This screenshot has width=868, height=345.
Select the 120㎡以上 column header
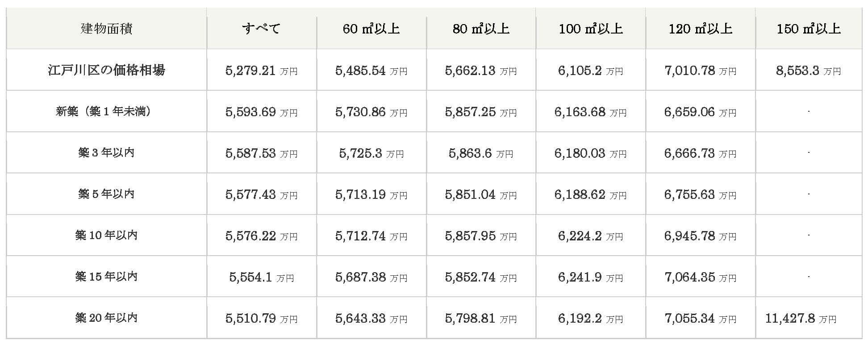point(701,29)
